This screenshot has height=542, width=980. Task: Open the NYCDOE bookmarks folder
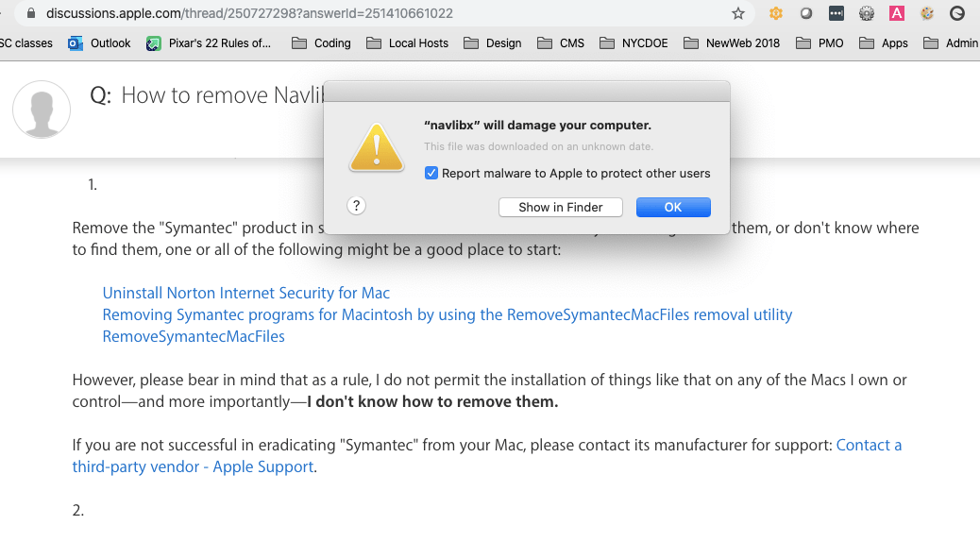(x=634, y=43)
